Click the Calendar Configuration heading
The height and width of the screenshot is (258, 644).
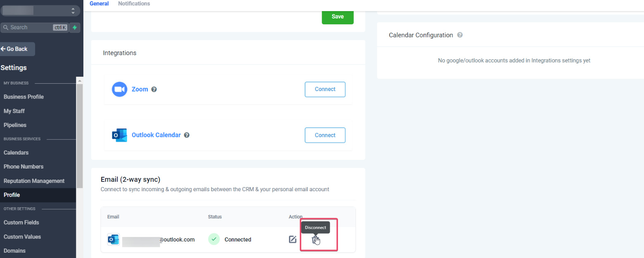tap(421, 35)
